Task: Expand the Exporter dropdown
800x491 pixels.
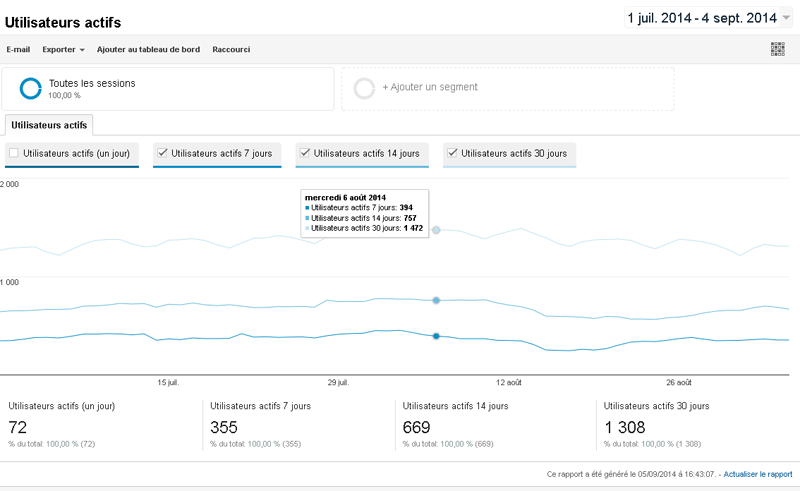Action: pyautogui.click(x=63, y=50)
